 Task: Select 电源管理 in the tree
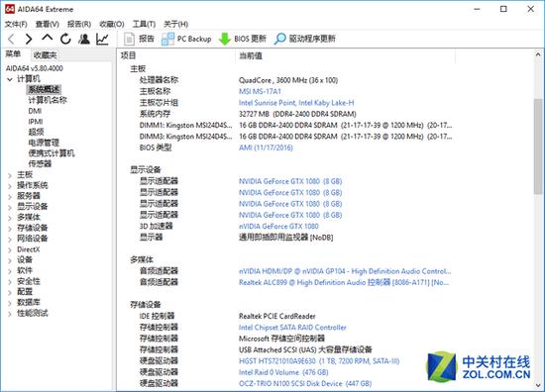click(x=44, y=143)
